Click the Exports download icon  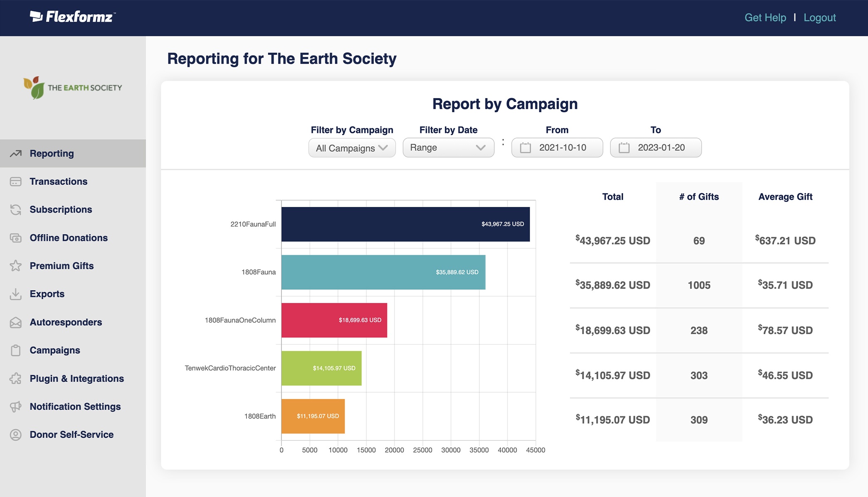16,294
